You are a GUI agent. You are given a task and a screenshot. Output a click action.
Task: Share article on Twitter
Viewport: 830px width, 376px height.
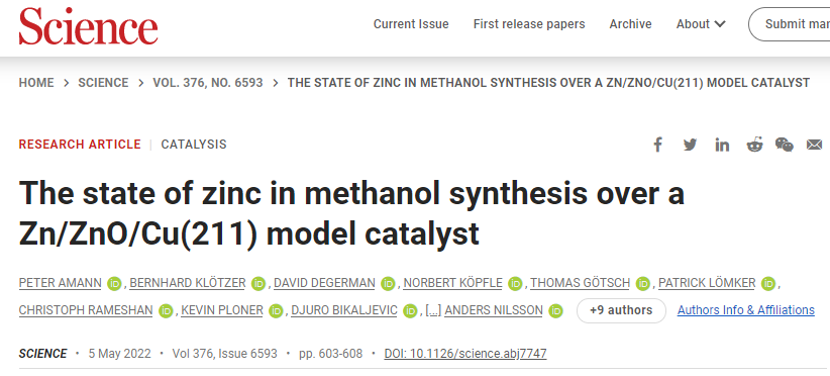coord(690,145)
